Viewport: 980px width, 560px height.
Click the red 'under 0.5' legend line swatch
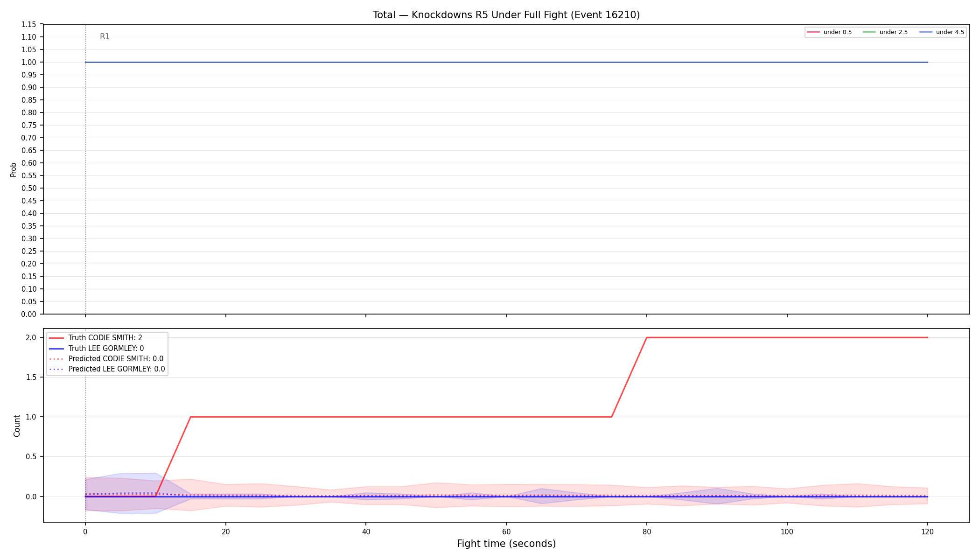click(x=813, y=32)
